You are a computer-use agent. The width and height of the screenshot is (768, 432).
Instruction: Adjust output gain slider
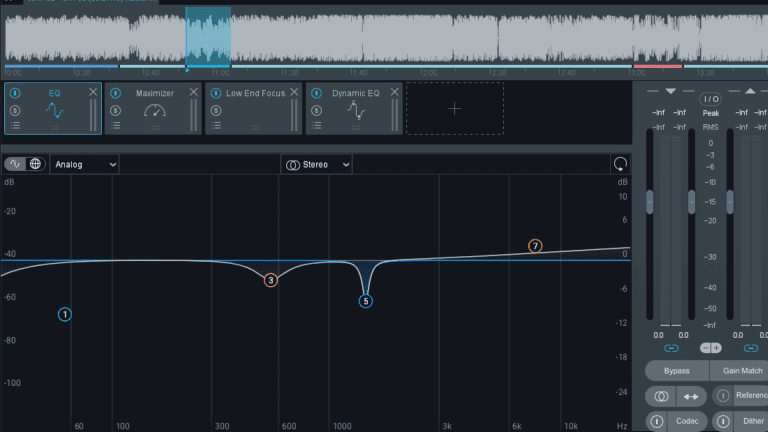pyautogui.click(x=730, y=202)
